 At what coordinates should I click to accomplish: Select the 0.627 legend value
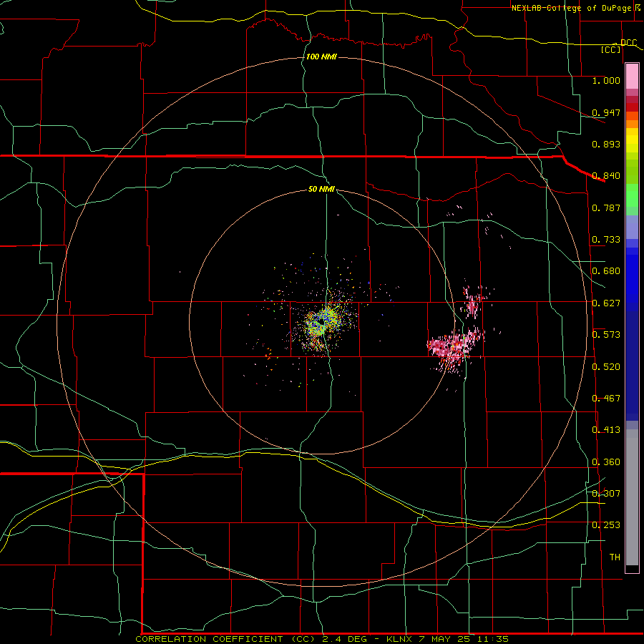tap(606, 303)
